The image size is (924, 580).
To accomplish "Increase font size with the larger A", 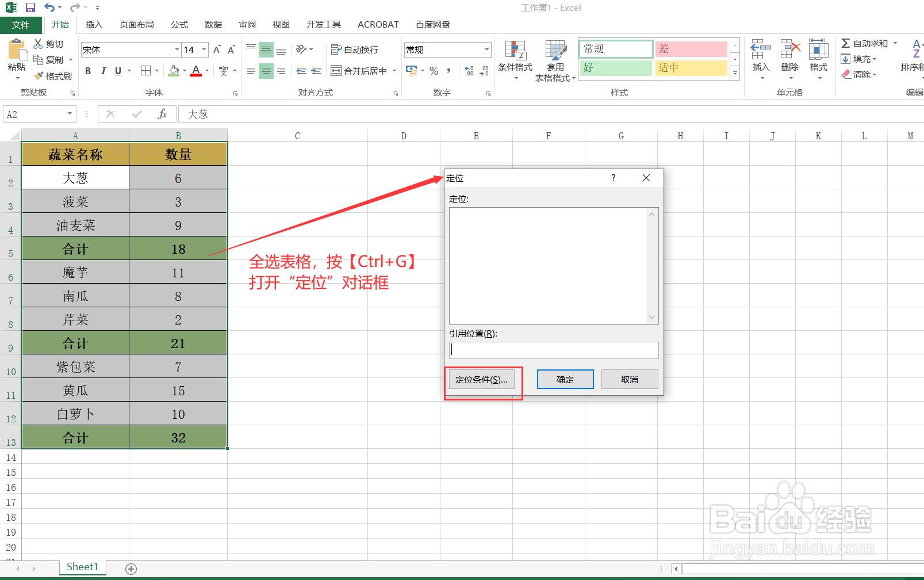I will click(x=217, y=49).
